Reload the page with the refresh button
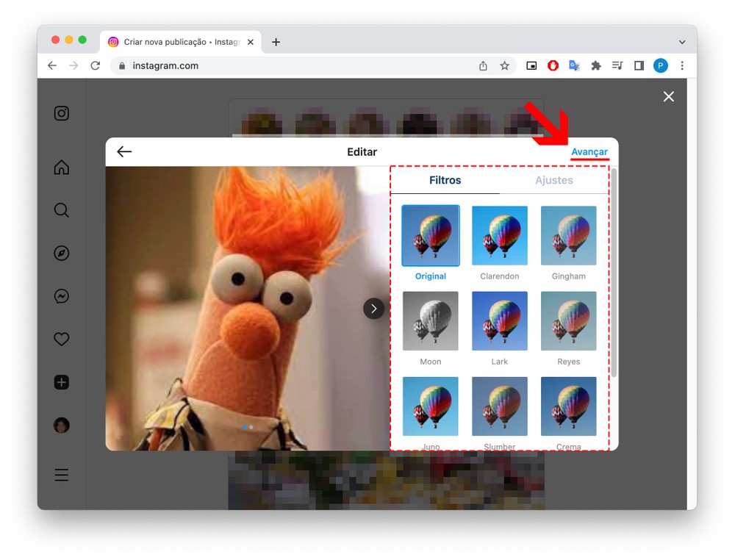Viewport: 735px width, 560px height. (x=95, y=65)
